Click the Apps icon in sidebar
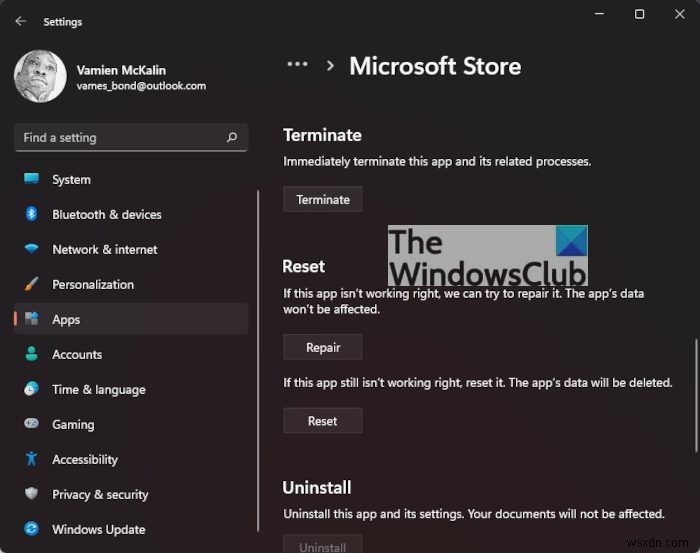The height and width of the screenshot is (553, 700). coord(31,319)
